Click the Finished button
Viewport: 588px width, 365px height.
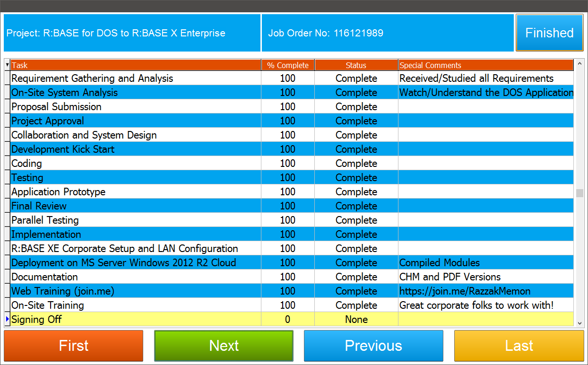point(549,33)
